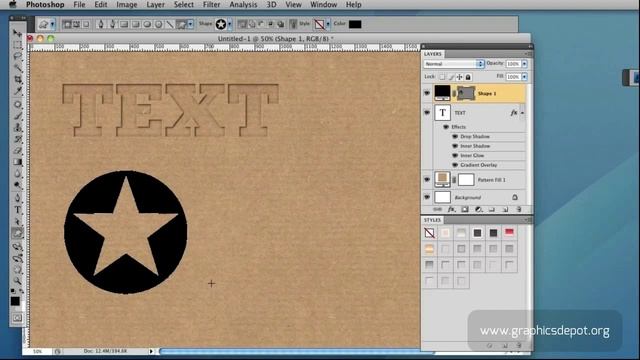Select the Magic Wand tool
Screen dimensions: 640x360
(x=17, y=68)
